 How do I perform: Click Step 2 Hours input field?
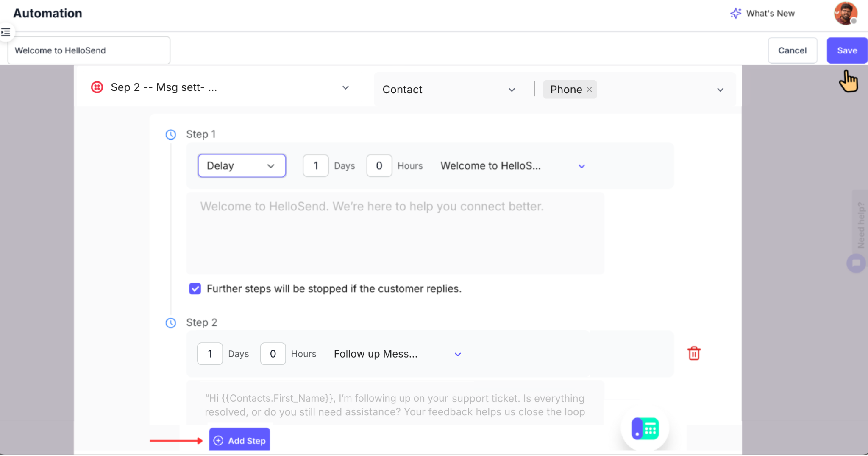[x=273, y=354]
